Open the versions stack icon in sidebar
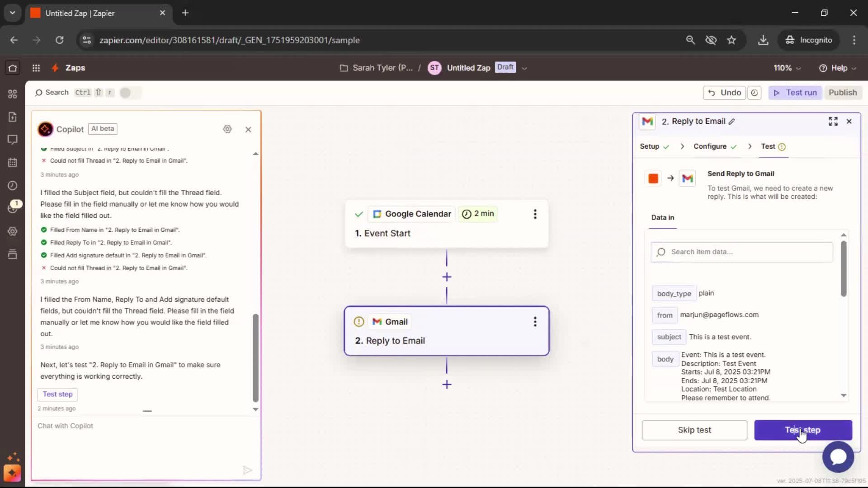Screen dimensions: 868x488 tap(12, 254)
